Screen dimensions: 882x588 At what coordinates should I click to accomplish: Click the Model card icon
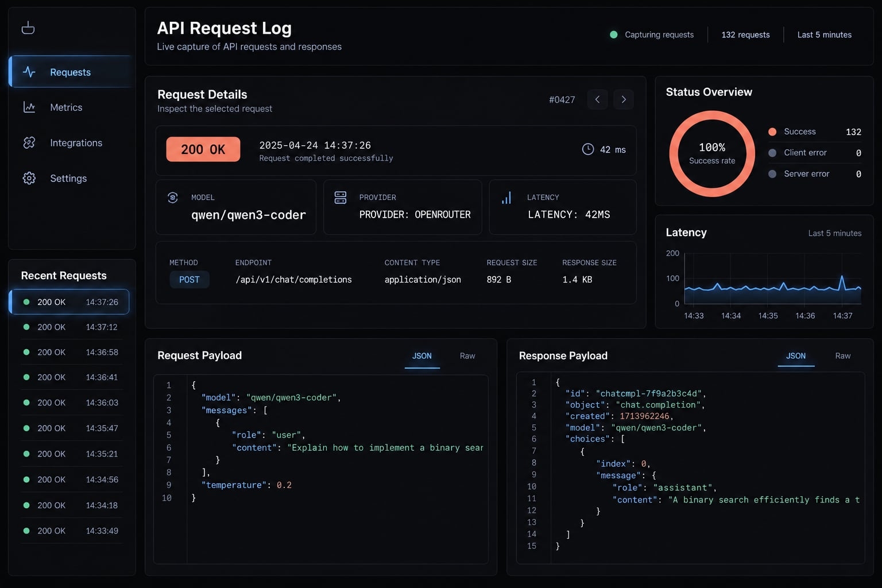click(173, 198)
